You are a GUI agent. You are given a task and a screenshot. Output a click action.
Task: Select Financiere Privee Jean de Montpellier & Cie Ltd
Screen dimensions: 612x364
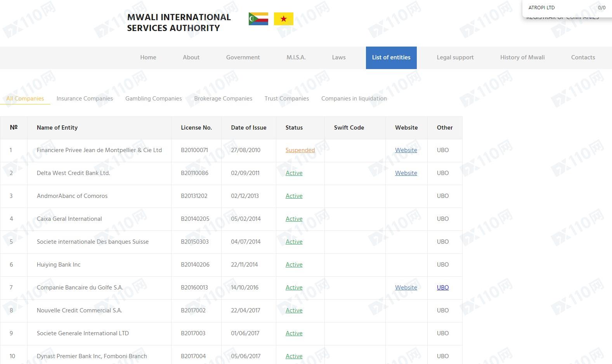99,150
